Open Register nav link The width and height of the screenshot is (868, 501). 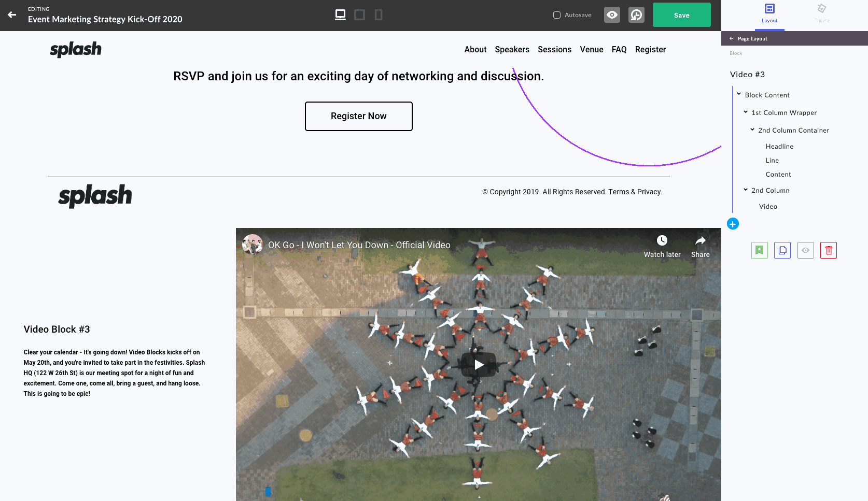650,49
